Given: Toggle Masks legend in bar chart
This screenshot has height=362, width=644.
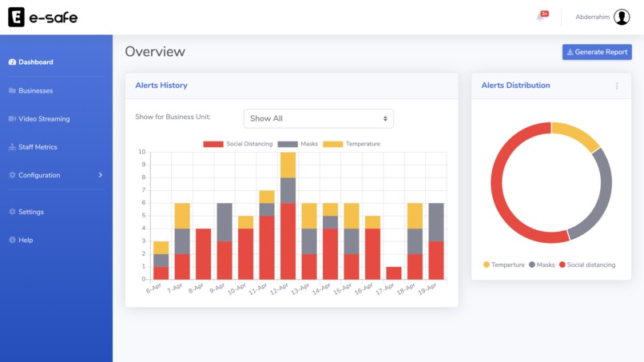Looking at the screenshot, I should pyautogui.click(x=298, y=144).
